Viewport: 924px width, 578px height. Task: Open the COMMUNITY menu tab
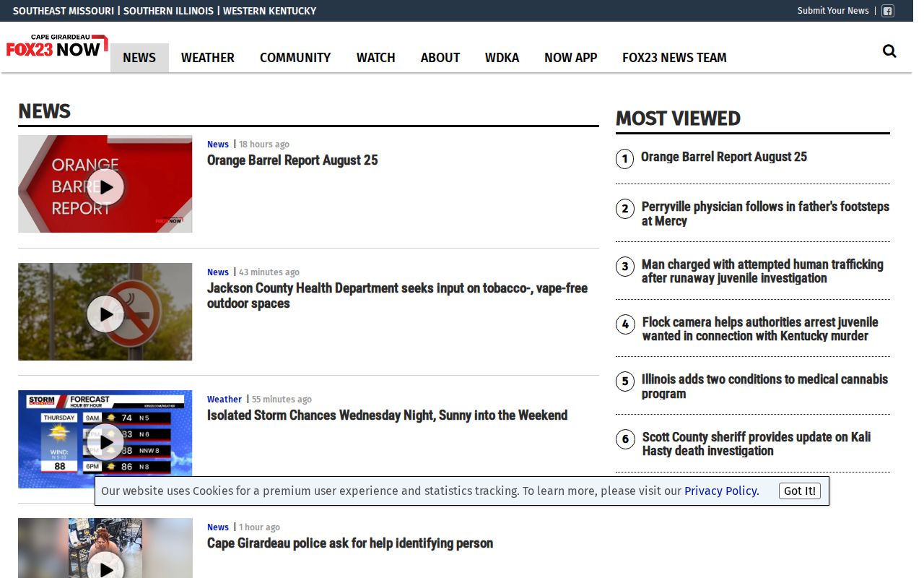point(295,58)
